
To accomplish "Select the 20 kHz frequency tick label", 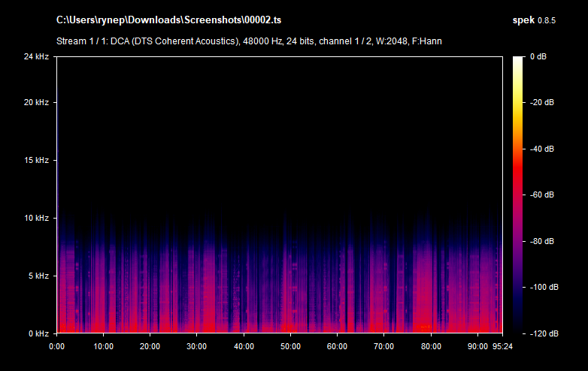I will pos(35,102).
